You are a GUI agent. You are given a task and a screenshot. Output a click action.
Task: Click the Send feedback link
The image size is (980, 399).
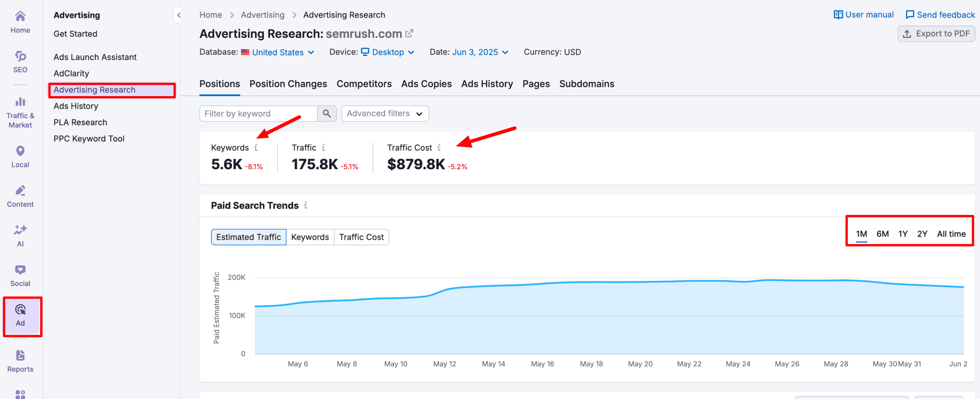pyautogui.click(x=940, y=15)
